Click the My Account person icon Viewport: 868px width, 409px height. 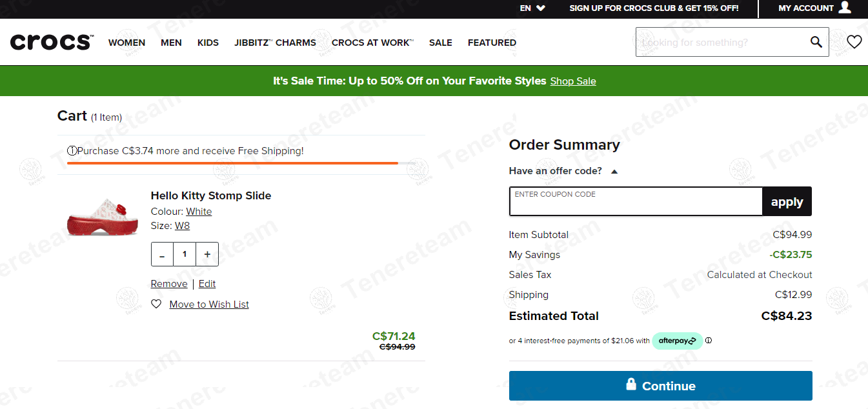point(843,8)
